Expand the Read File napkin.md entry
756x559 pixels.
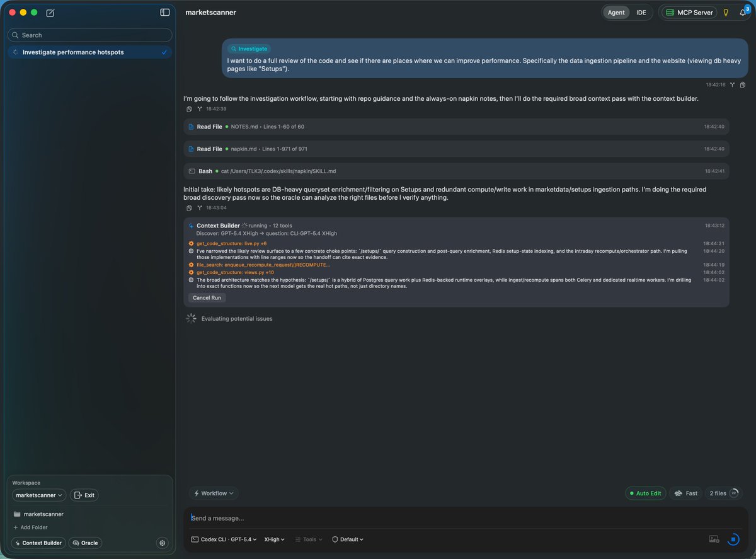(456, 149)
